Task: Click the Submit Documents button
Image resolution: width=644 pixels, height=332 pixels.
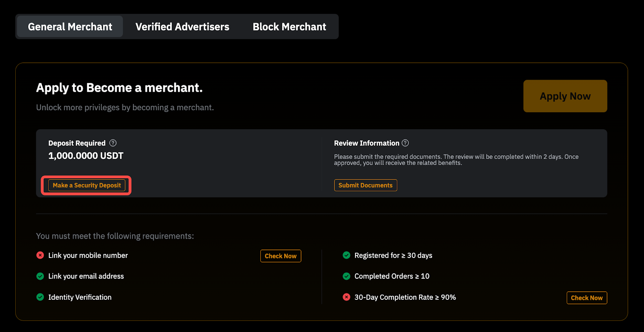Action: [365, 185]
